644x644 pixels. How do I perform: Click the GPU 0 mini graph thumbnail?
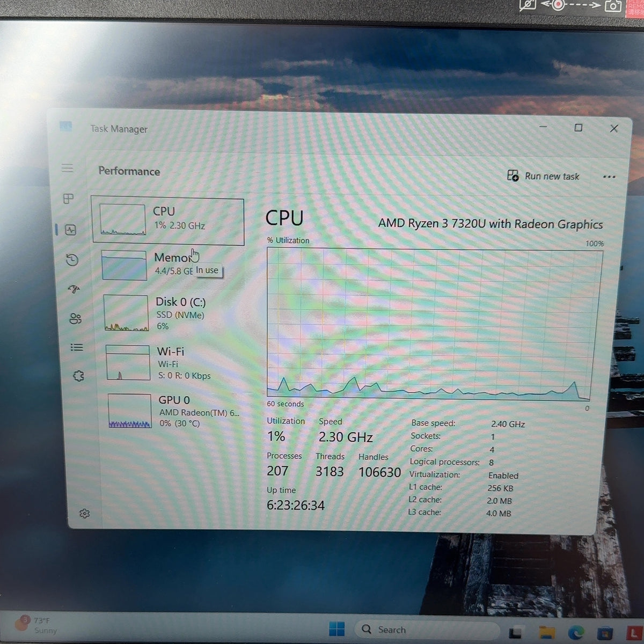point(130,411)
